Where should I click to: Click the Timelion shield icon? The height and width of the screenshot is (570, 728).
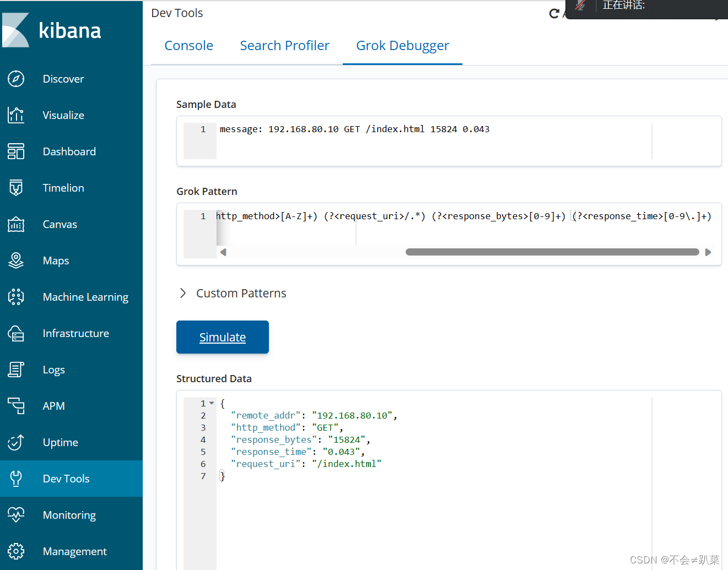pos(16,188)
